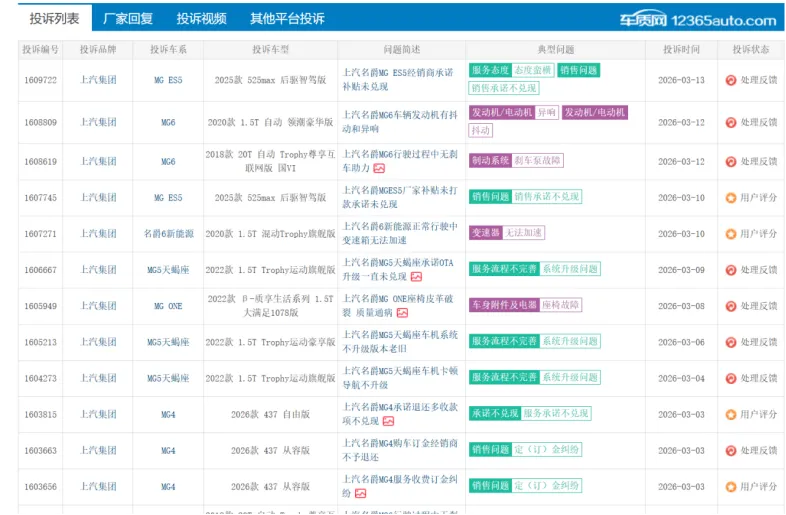Click the 刹车泵故障 issue tag
This screenshot has height=515, width=786.
pos(538,160)
